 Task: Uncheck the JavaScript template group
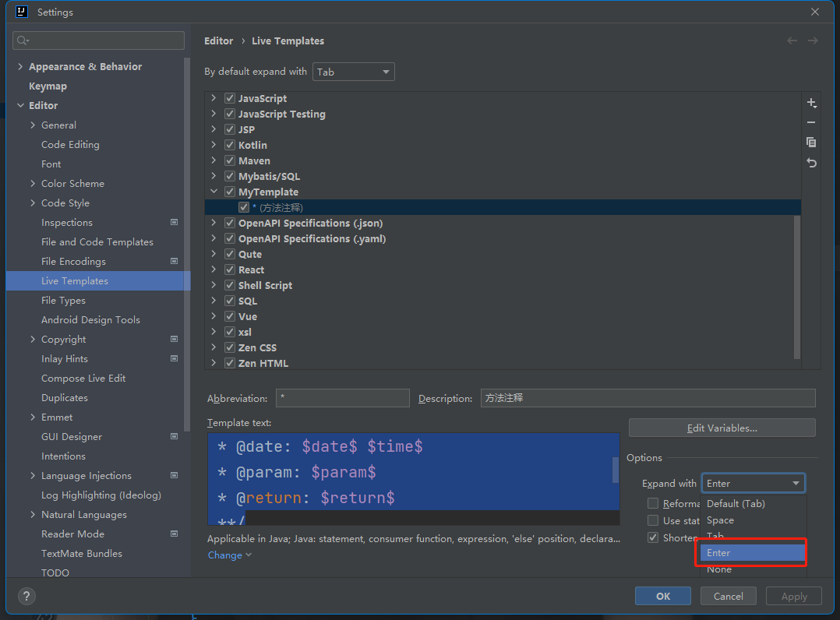tap(230, 98)
